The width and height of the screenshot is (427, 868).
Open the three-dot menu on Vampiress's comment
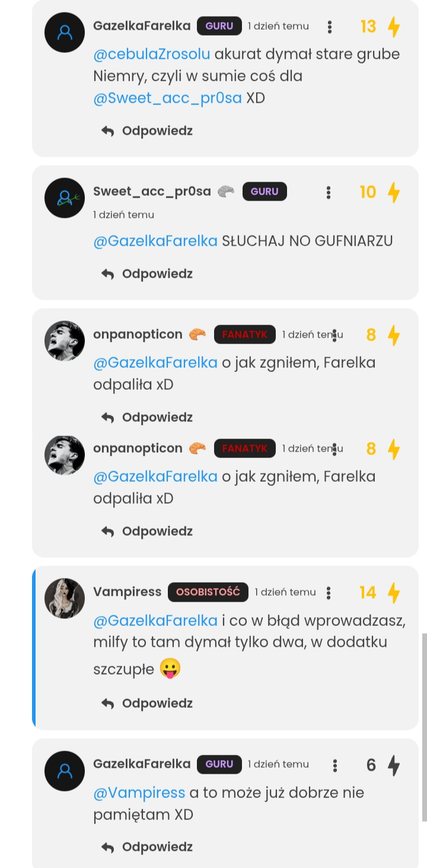pos(329,593)
